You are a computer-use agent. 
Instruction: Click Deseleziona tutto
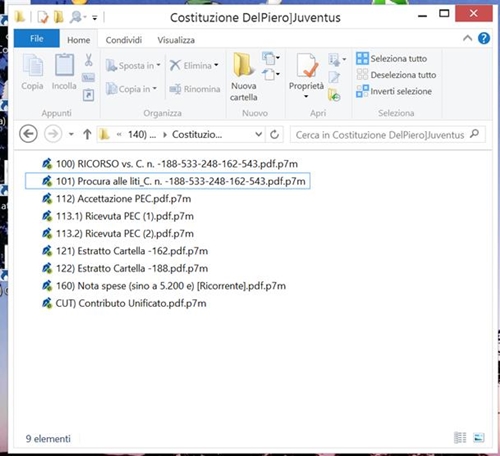point(396,75)
